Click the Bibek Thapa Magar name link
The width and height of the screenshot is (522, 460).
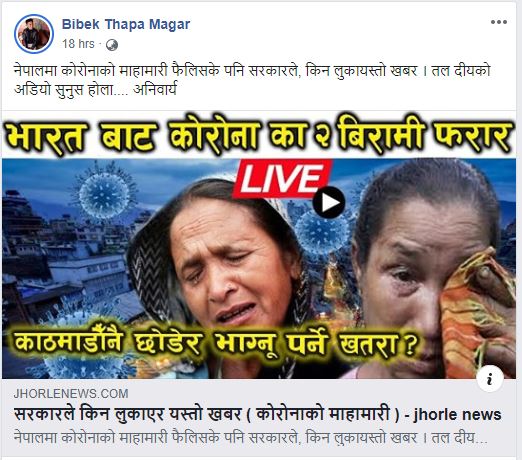click(126, 24)
